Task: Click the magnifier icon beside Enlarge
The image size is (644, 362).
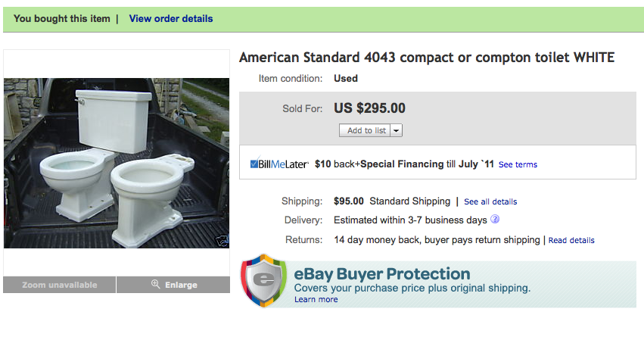Action: pyautogui.click(x=155, y=285)
